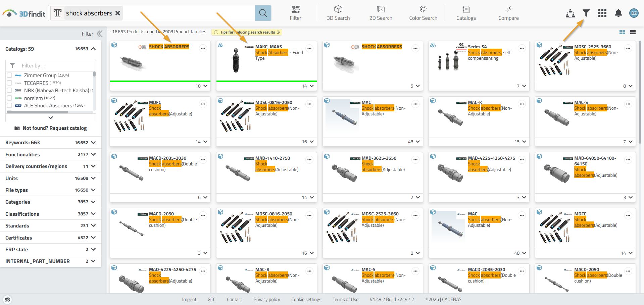Open the apps grid menu
This screenshot has height=305, width=644.
(602, 13)
